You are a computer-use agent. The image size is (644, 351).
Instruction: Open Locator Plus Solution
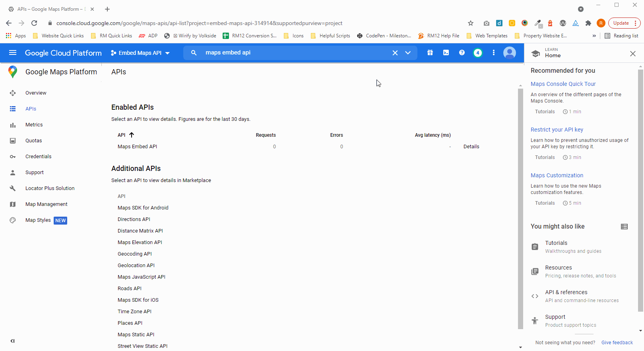[x=51, y=188]
